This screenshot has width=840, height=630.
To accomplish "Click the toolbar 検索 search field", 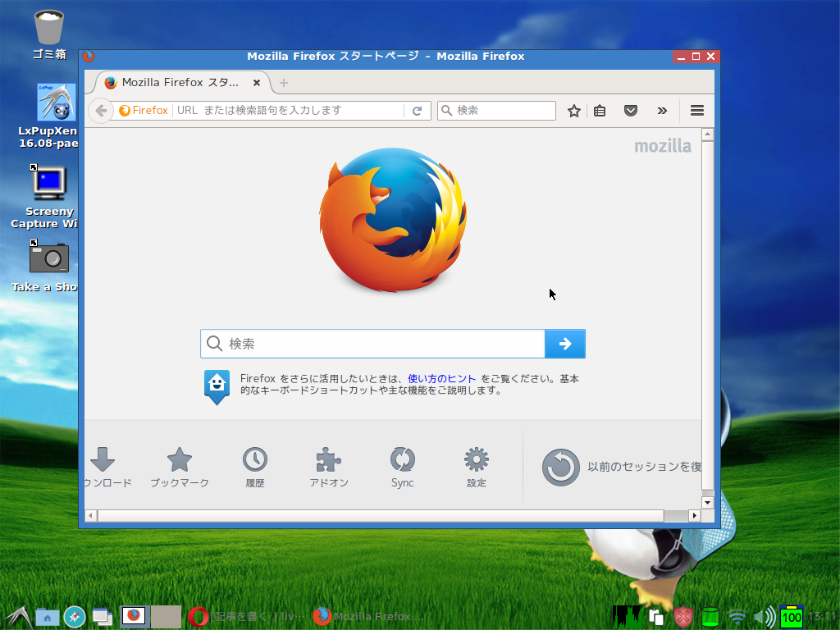I will (x=496, y=111).
